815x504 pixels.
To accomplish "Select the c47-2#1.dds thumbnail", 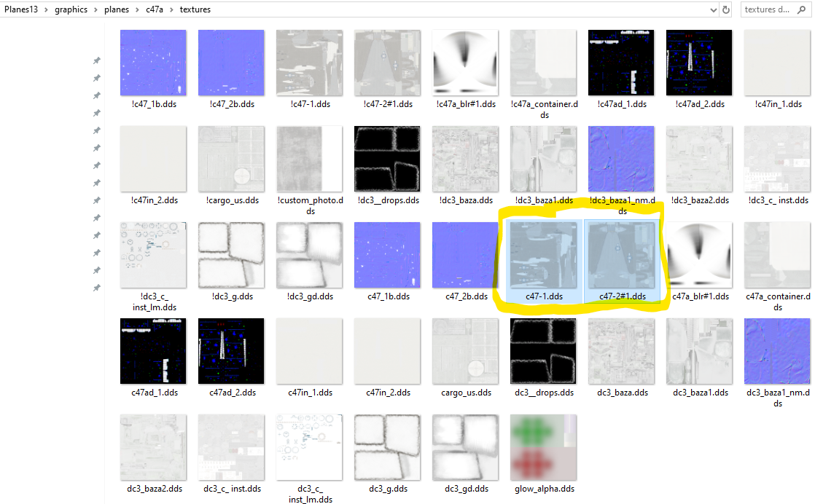I will [621, 255].
